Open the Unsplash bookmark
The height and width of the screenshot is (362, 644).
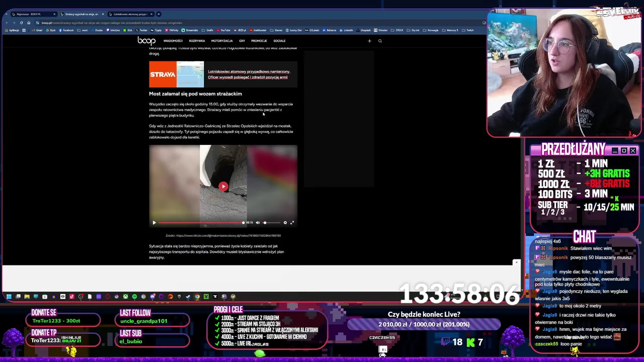(x=363, y=30)
